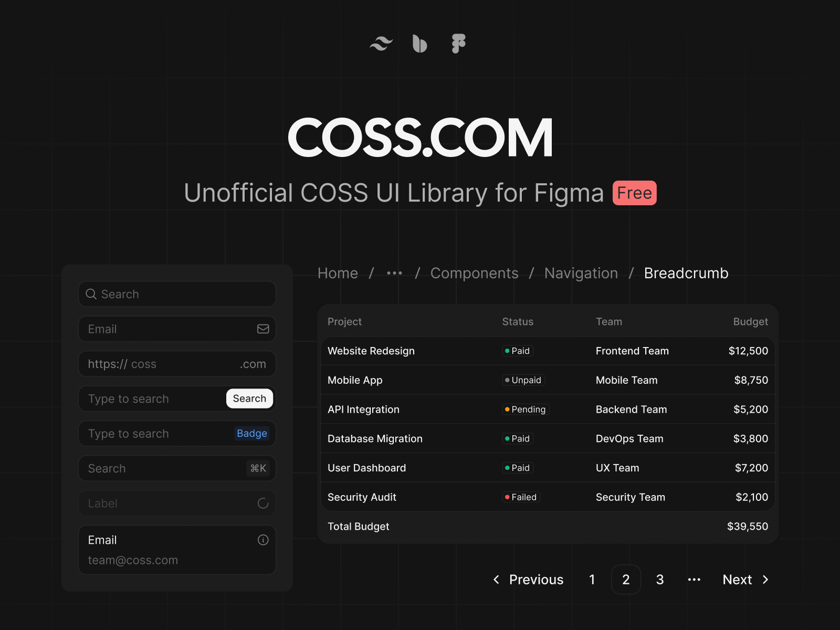The width and height of the screenshot is (840, 630).
Task: Click the magnifier icon in Search field
Action: click(x=91, y=294)
